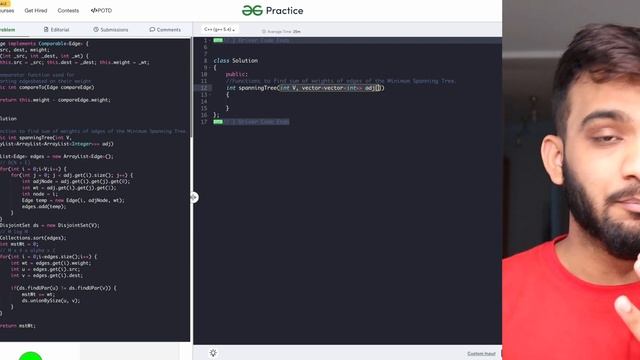Collapse the class block at line 9
Screen dimensions: 640x360
tap(211, 68)
